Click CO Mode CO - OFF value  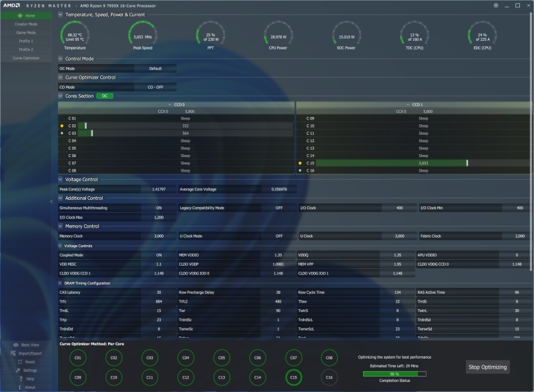tap(156, 87)
